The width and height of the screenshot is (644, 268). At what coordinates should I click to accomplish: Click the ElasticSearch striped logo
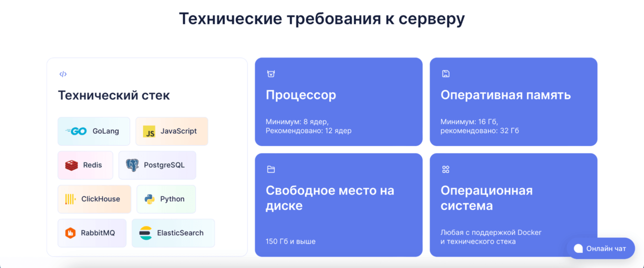pyautogui.click(x=146, y=233)
